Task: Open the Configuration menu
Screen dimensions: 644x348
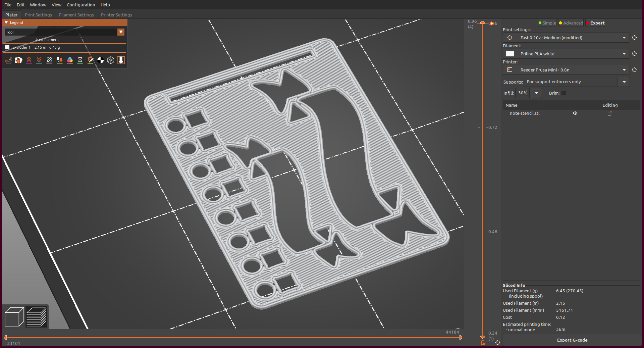Action: pyautogui.click(x=80, y=5)
